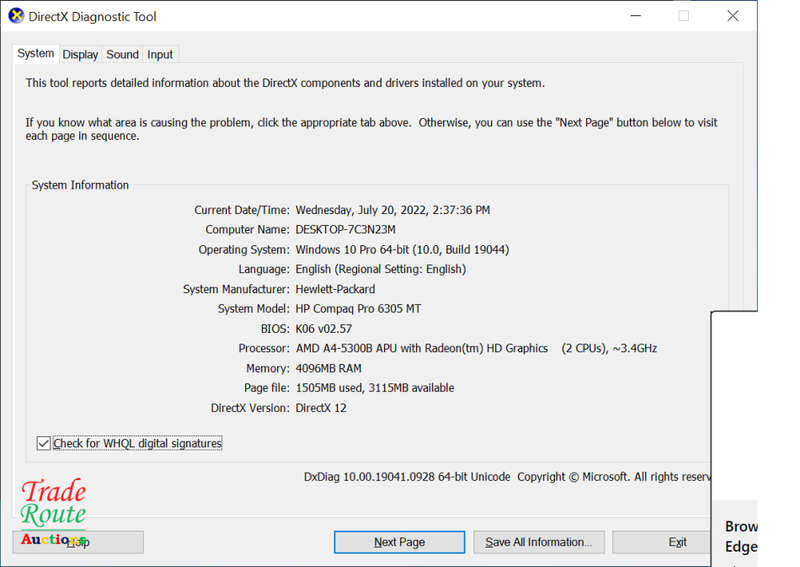Switch to the Display tab
Image resolution: width=800 pixels, height=567 pixels.
pos(80,55)
